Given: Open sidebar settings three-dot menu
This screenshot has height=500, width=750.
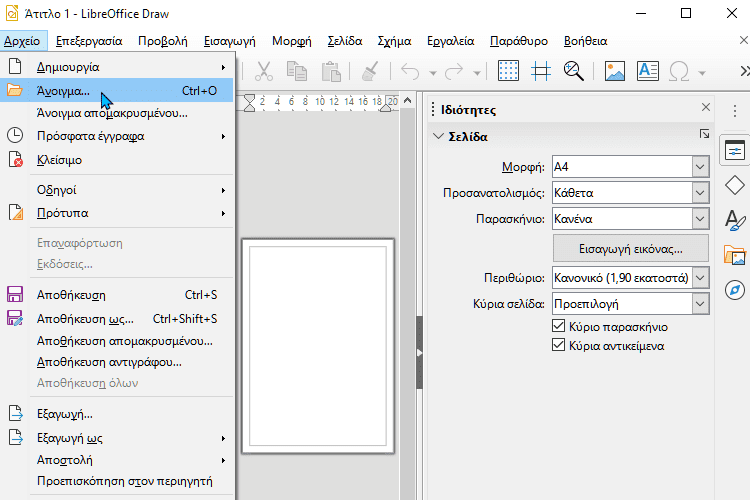Looking at the screenshot, I should tap(735, 111).
